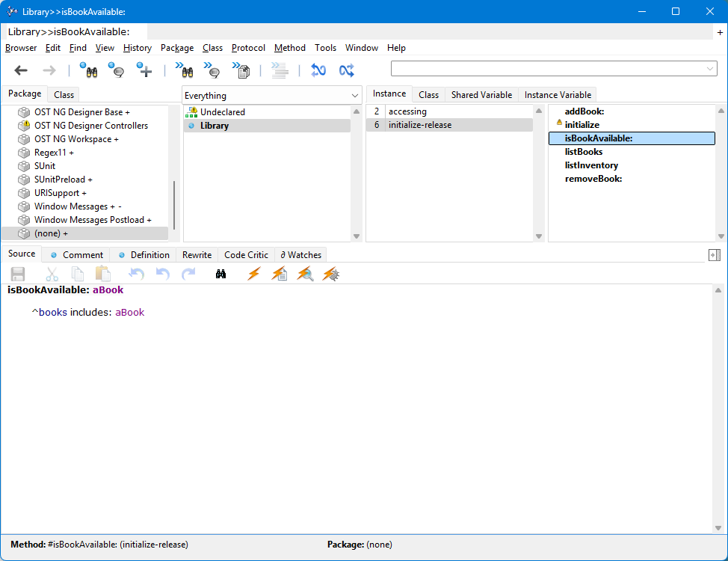
Task: Click the lightning bolt with bug icon
Action: [x=331, y=275]
